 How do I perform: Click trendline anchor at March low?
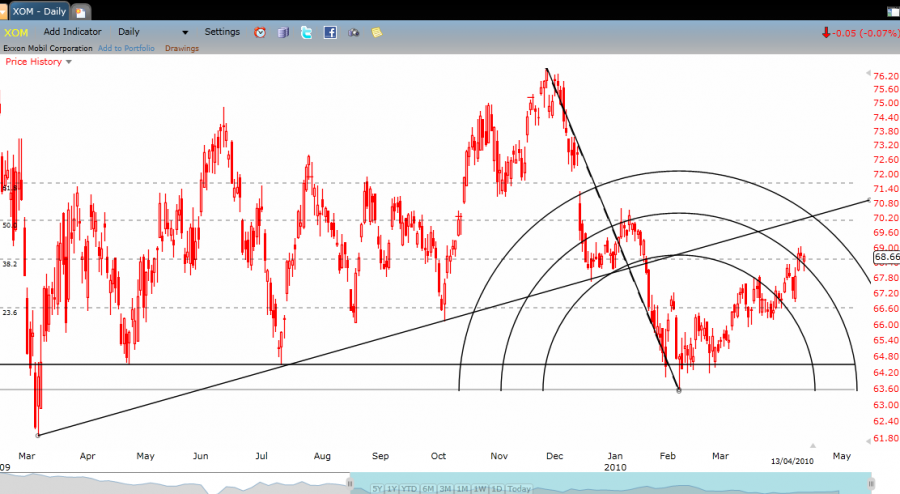point(38,435)
